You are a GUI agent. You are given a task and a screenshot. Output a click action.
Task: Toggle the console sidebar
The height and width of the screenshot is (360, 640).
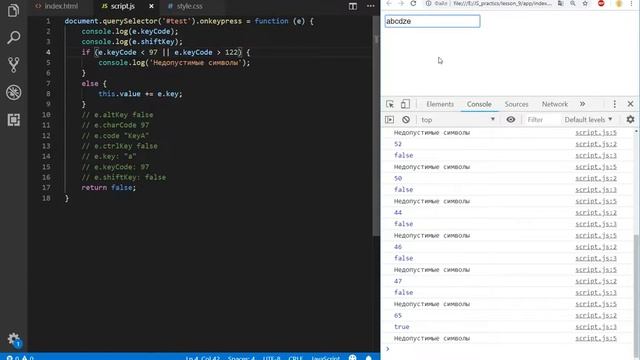tap(390, 120)
